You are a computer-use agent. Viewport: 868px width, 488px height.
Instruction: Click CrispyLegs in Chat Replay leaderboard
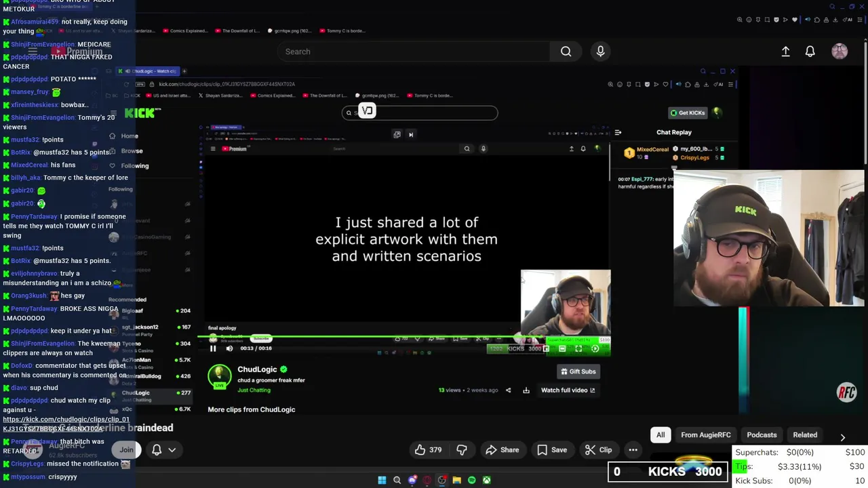coord(694,158)
